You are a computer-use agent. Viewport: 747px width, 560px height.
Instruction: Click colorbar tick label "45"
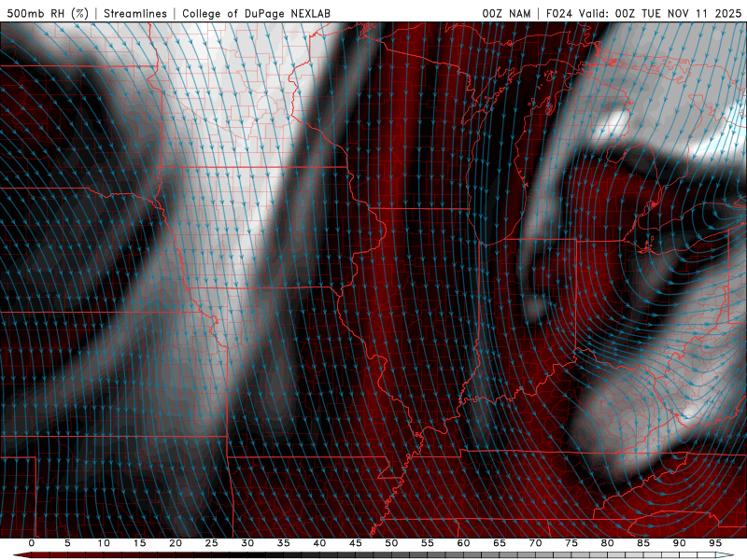[356, 543]
